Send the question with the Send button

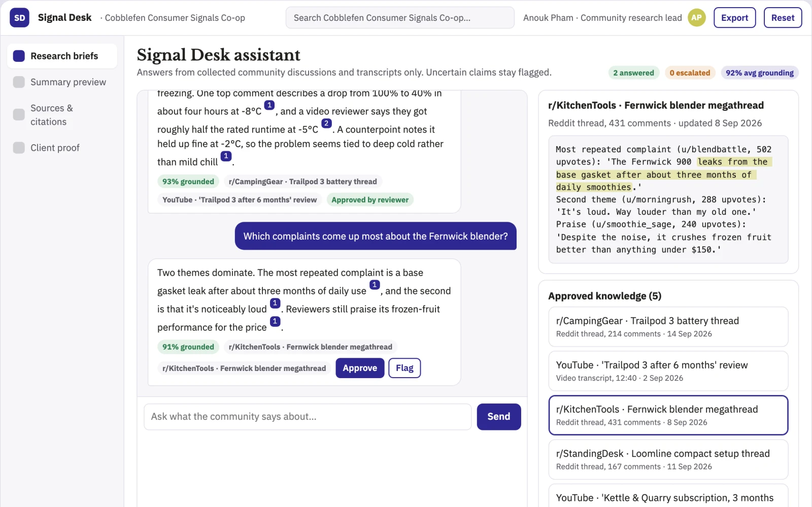point(499,417)
